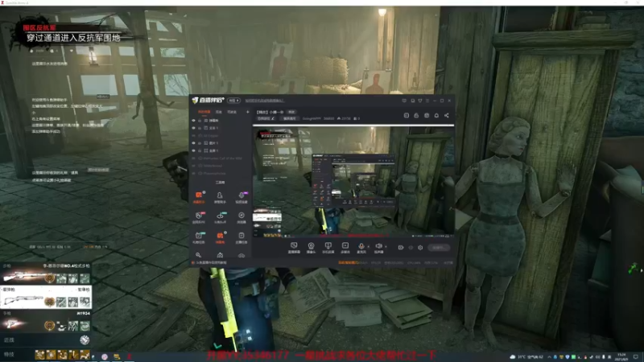Image resolution: width=644 pixels, height=362 pixels.
Task: Toggle visibility of the topmost source in the list
Action: point(193,121)
